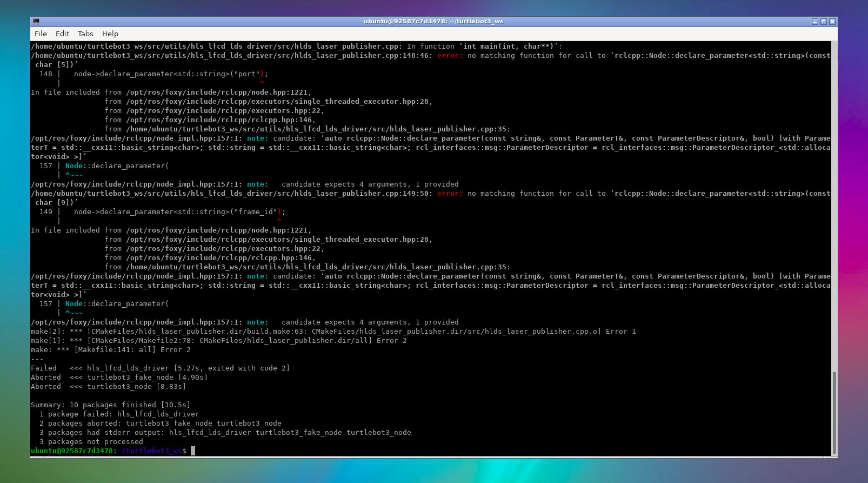This screenshot has width=868, height=483.
Task: Click '1 package failed: hls_lfcd_lds_driver' line
Action: click(x=119, y=414)
